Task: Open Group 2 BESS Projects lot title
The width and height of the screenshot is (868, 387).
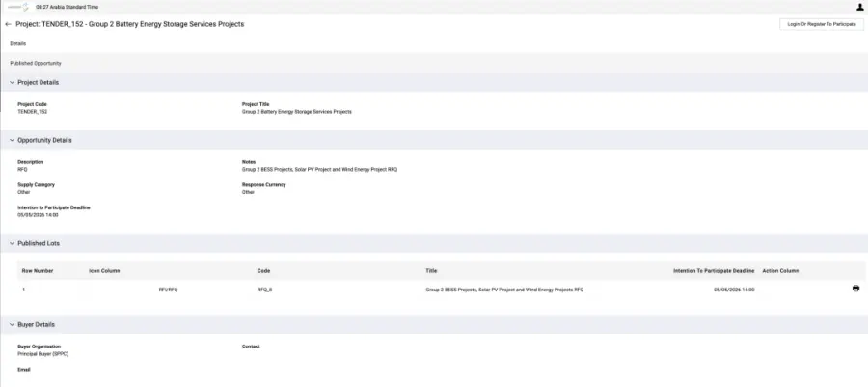Action: click(x=504, y=290)
